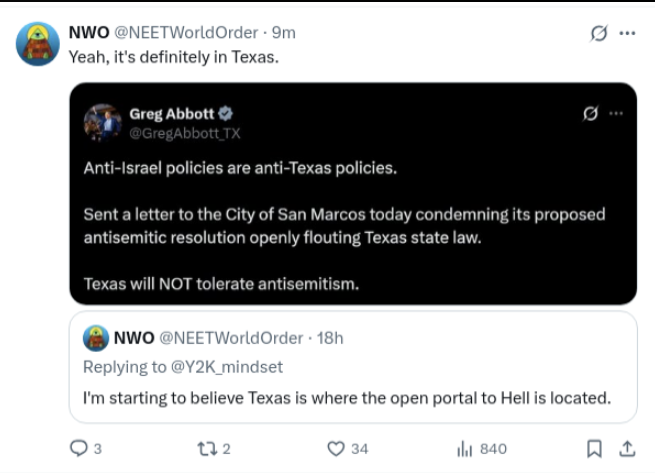655x473 pixels.
Task: Like the post with 34 likes
Action: (x=337, y=449)
